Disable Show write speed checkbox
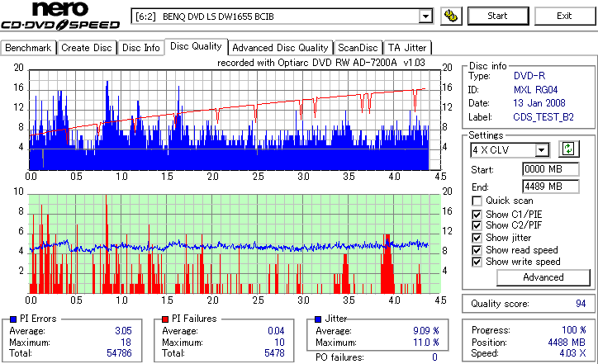Screen dimensions: 598x364 coord(477,262)
